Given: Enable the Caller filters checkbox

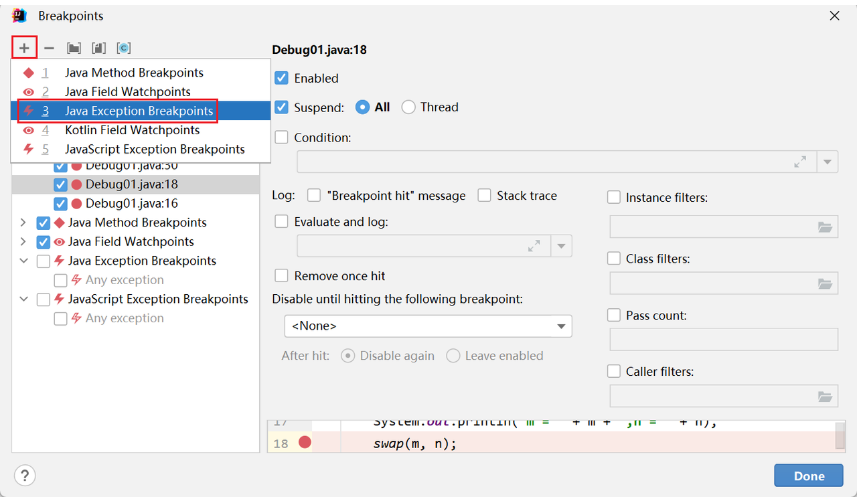Looking at the screenshot, I should [x=614, y=372].
